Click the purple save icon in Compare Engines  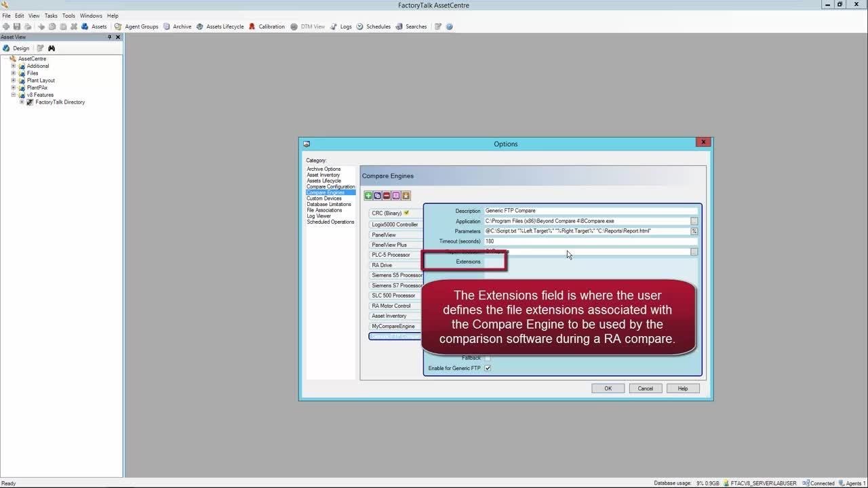click(396, 195)
